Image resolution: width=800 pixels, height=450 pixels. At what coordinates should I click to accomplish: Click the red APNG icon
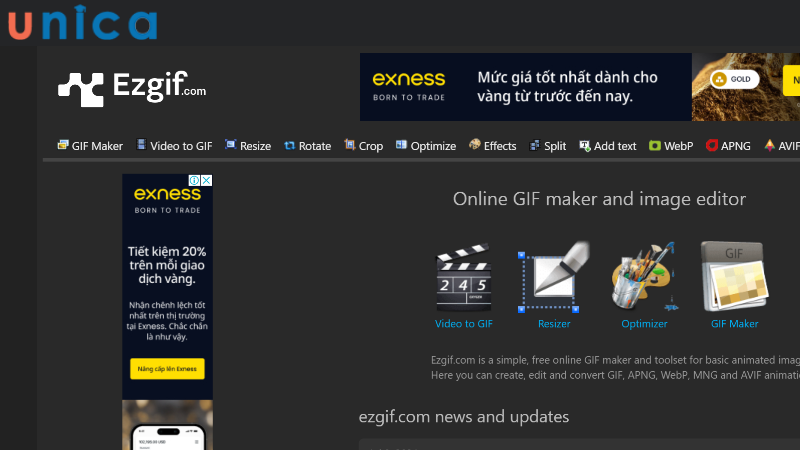click(x=712, y=145)
